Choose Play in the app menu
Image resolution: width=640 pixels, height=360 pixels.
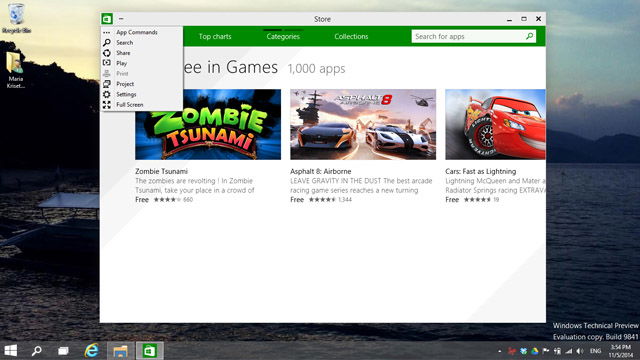(x=122, y=63)
